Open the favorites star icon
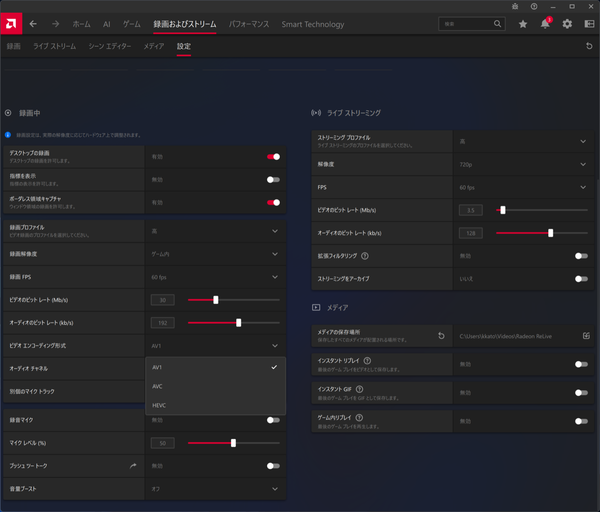 click(x=523, y=24)
